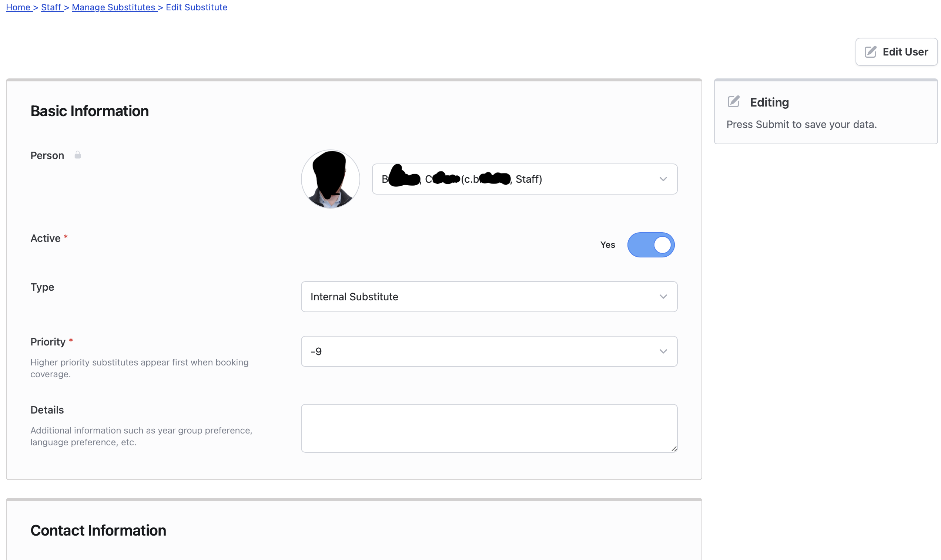Navigate to Staff breadcrumb link

51,7
